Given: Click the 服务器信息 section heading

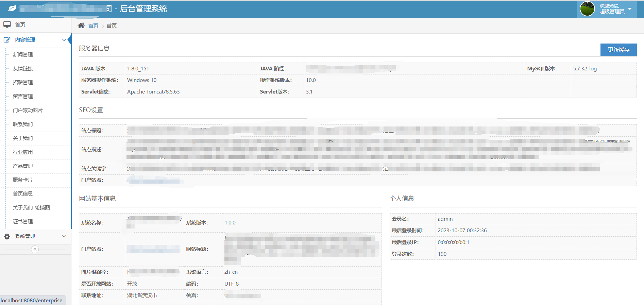Looking at the screenshot, I should tap(94, 48).
